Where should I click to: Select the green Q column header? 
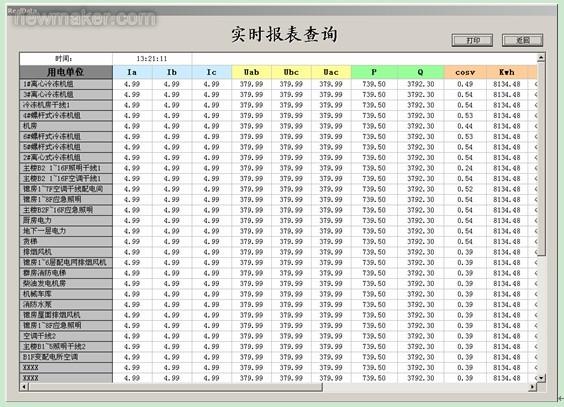[420, 72]
